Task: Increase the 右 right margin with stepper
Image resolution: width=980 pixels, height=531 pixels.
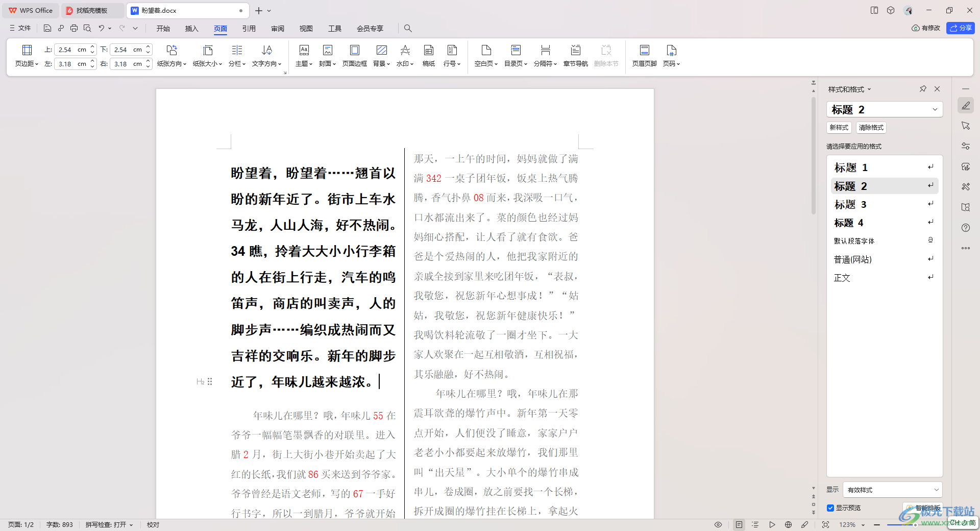Action: coord(148,61)
